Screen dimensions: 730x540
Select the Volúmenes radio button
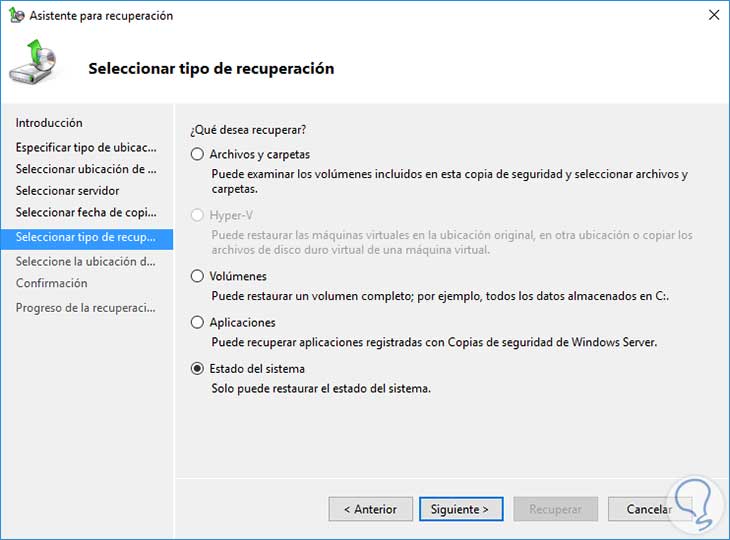(197, 276)
